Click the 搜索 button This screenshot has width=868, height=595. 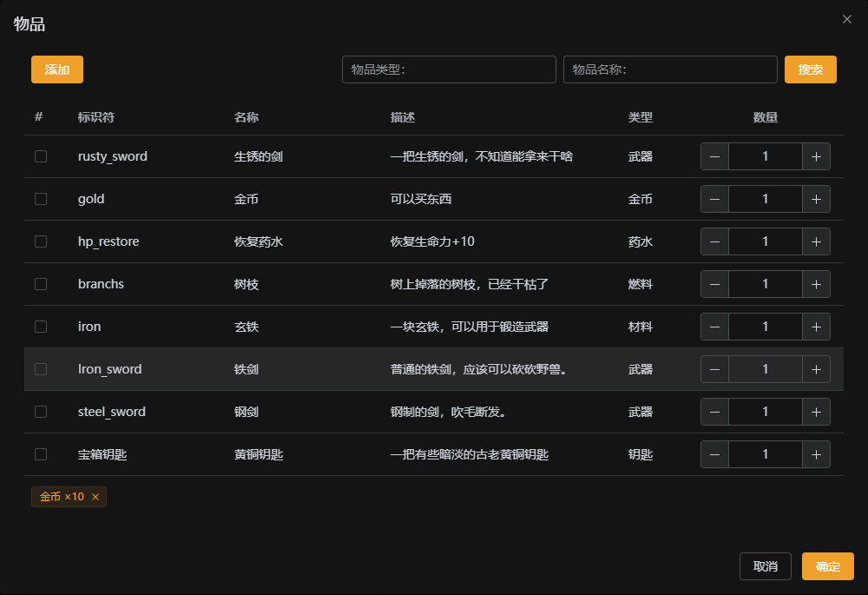click(811, 69)
